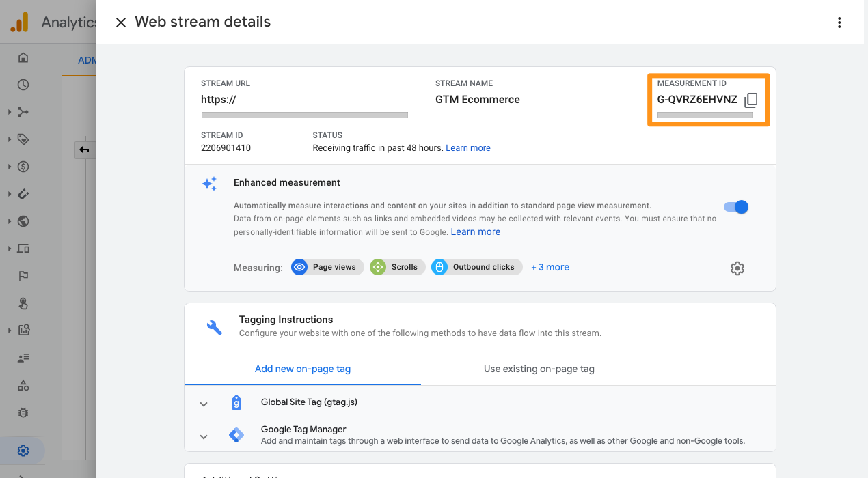The height and width of the screenshot is (478, 868).
Task: Expand the Google Tag Manager row
Action: [x=204, y=436]
